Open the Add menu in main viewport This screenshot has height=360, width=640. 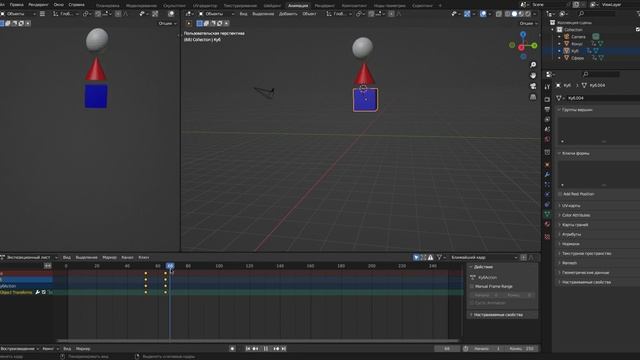pos(288,14)
